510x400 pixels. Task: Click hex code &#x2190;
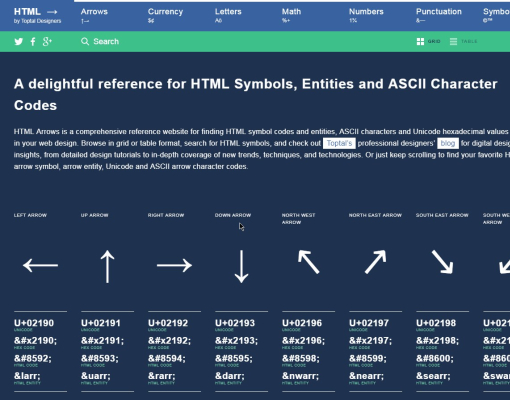[35, 341]
